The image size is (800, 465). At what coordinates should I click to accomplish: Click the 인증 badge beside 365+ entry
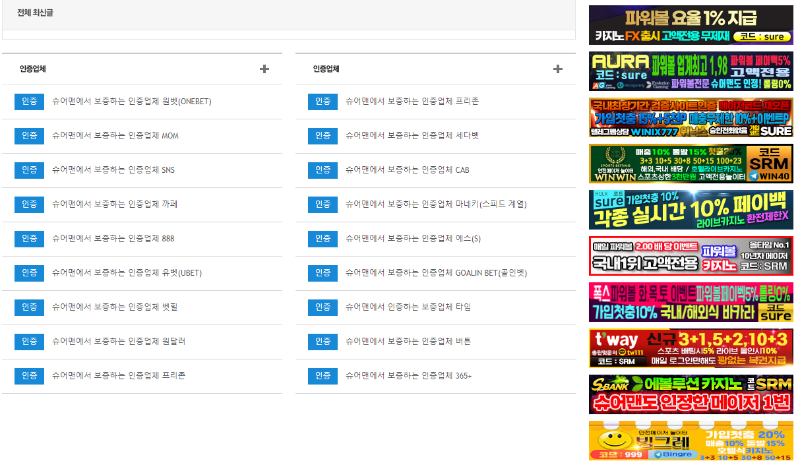point(322,376)
